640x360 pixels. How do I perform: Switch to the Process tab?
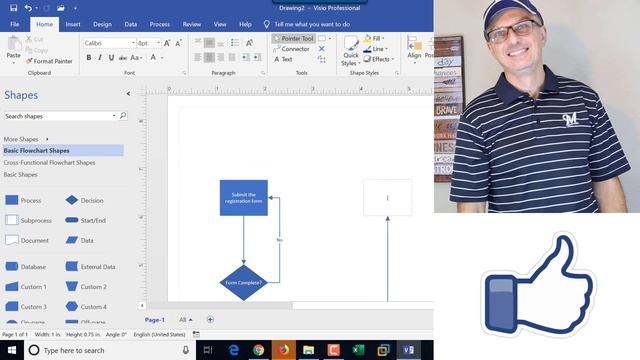160,24
